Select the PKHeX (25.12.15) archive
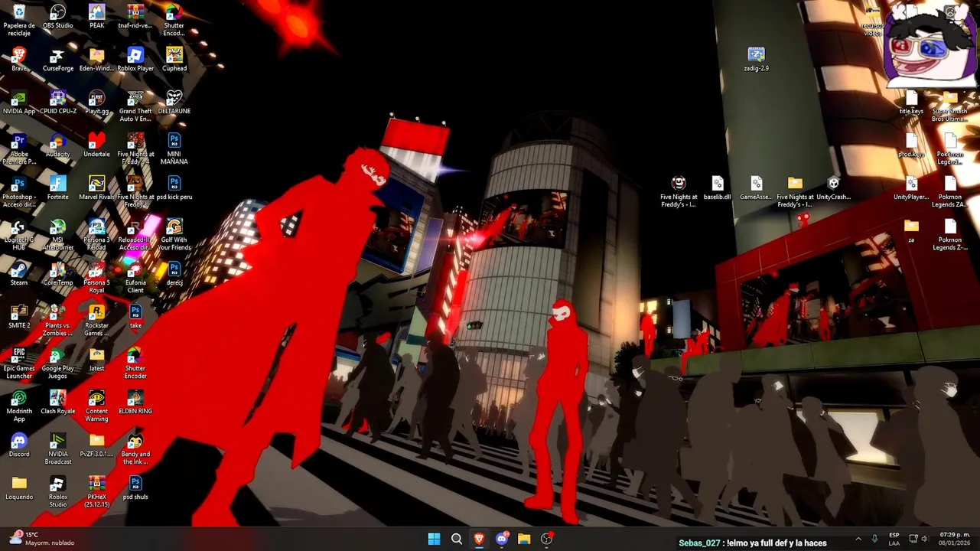The image size is (980, 551). coord(96,491)
